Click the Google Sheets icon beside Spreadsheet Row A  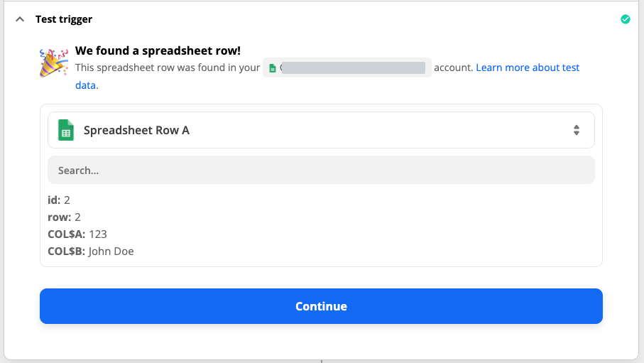click(x=66, y=130)
